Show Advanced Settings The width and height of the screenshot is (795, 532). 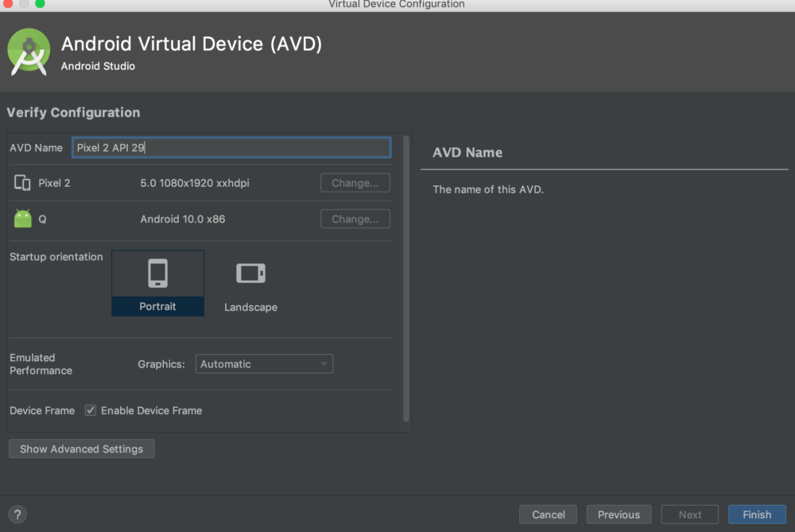pos(82,449)
